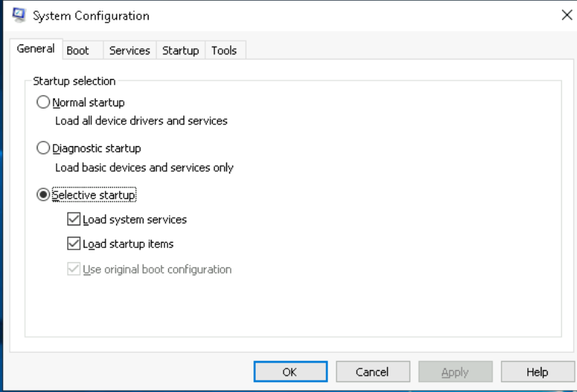
Task: Switch to the General tab
Action: click(x=36, y=50)
